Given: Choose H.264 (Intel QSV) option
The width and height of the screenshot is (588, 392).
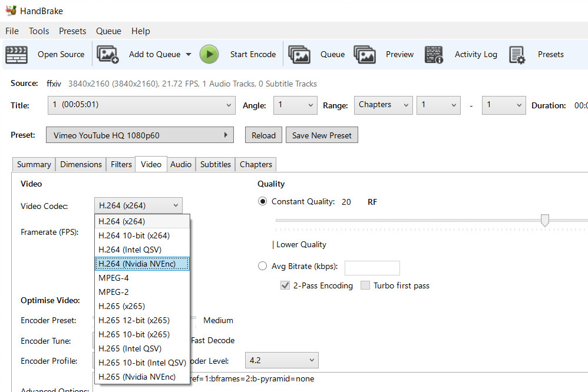Looking at the screenshot, I should (142, 250).
